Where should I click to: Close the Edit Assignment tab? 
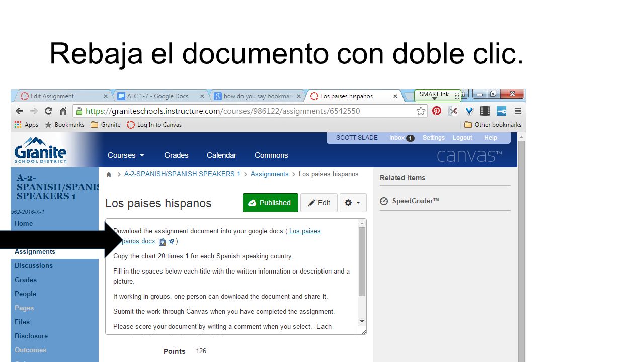tap(106, 96)
